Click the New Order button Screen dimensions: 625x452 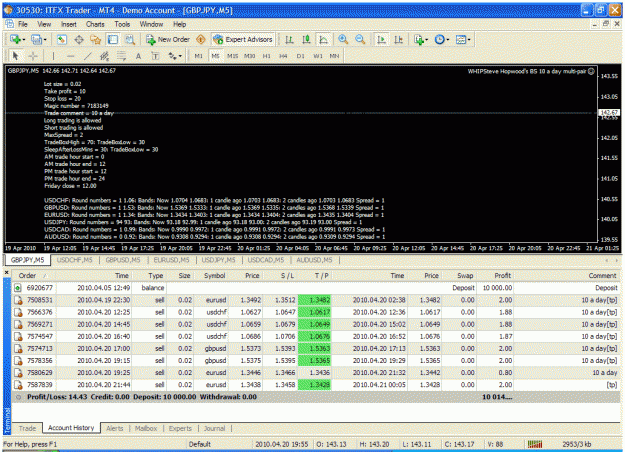168,39
